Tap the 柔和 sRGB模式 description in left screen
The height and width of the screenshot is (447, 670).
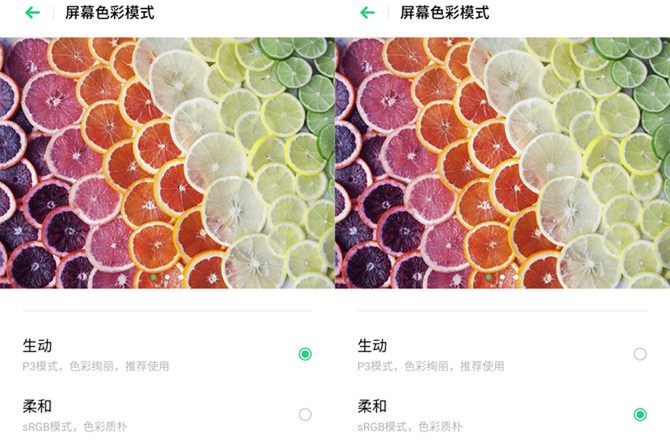(75, 426)
